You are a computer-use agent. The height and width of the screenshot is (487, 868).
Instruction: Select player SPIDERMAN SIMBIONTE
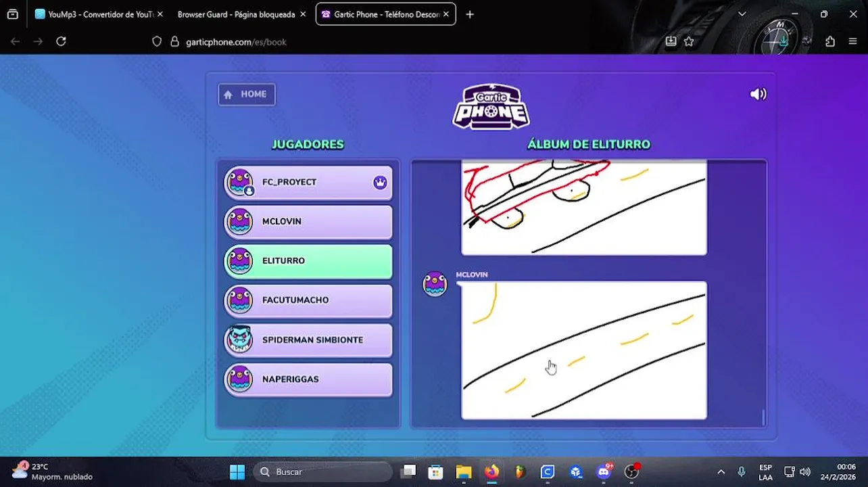[308, 340]
